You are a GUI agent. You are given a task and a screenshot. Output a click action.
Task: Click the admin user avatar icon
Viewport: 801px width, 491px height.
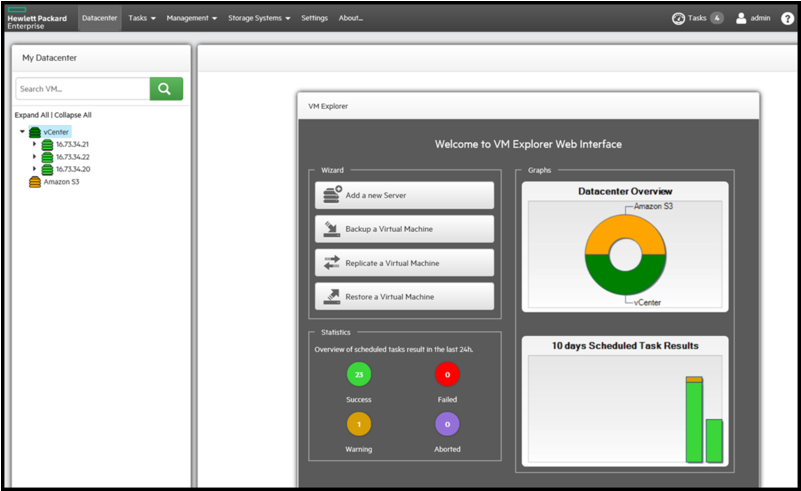(x=741, y=18)
